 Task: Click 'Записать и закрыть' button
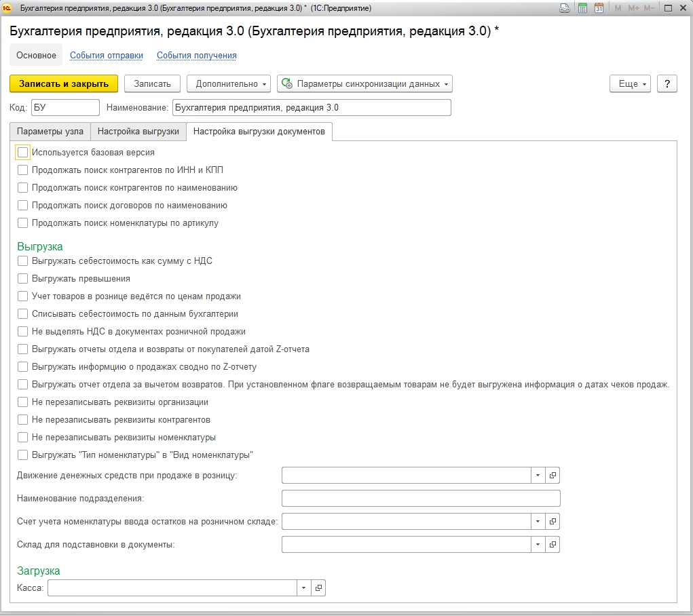64,83
